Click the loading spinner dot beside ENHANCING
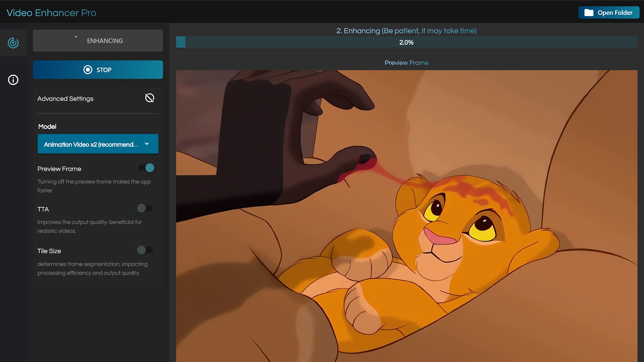644x362 pixels. click(76, 37)
